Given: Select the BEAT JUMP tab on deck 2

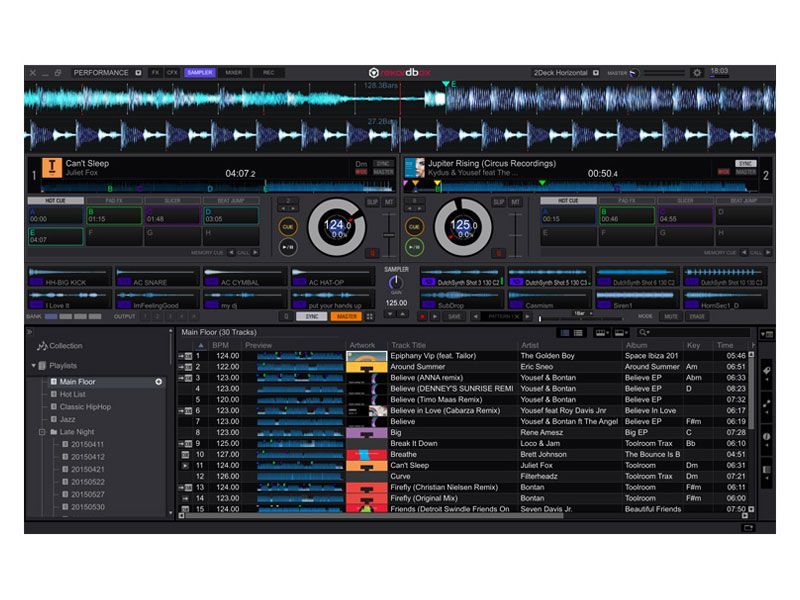Looking at the screenshot, I should pos(743,200).
